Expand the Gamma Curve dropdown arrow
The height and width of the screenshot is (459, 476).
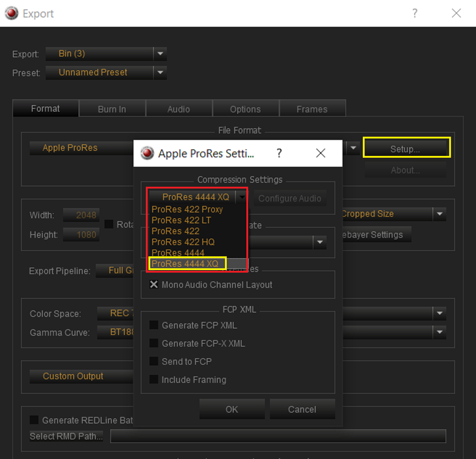point(439,332)
